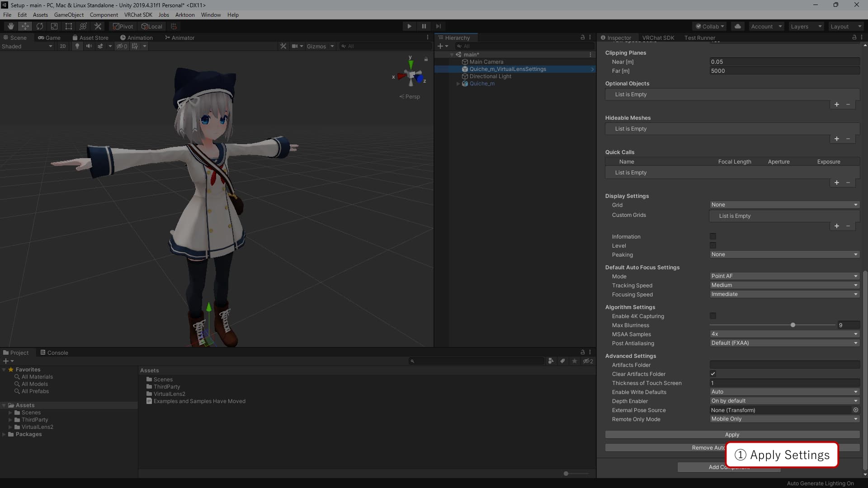The height and width of the screenshot is (488, 868).
Task: Enable the Information checkbox
Action: [x=713, y=236]
